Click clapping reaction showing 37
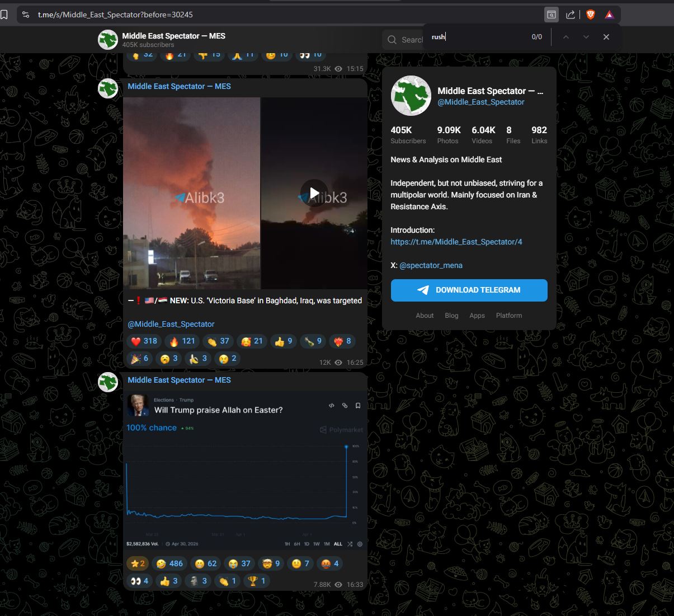The width and height of the screenshot is (674, 616). coord(218,341)
